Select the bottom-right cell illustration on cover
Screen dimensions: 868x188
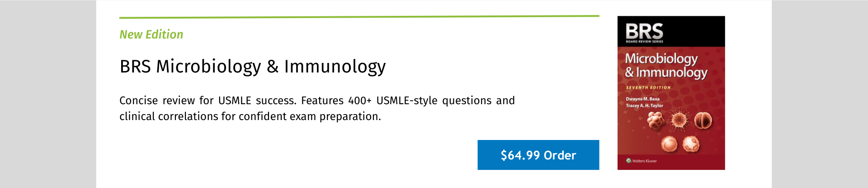point(691,144)
